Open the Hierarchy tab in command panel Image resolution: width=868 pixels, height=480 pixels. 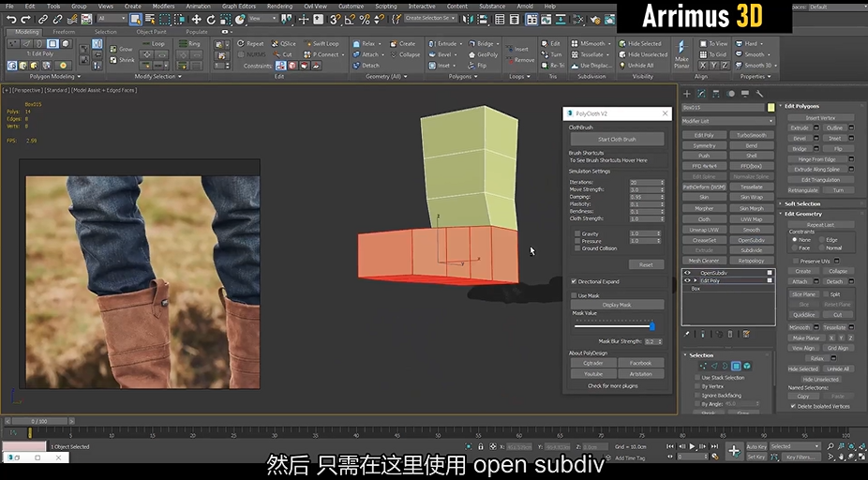click(716, 94)
